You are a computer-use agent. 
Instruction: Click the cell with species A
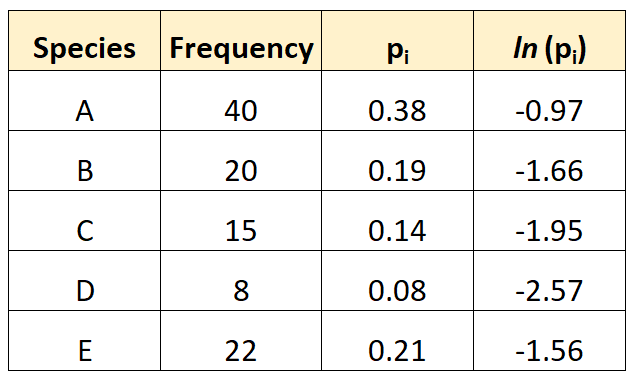[84, 101]
